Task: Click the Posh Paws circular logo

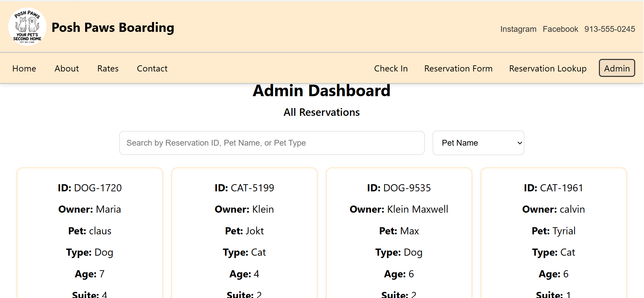Action: (27, 27)
